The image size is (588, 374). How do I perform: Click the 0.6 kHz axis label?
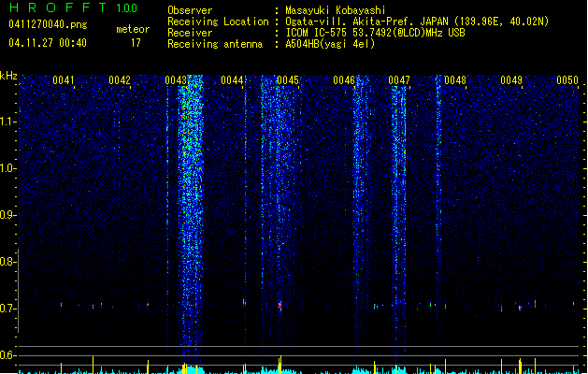coord(7,355)
